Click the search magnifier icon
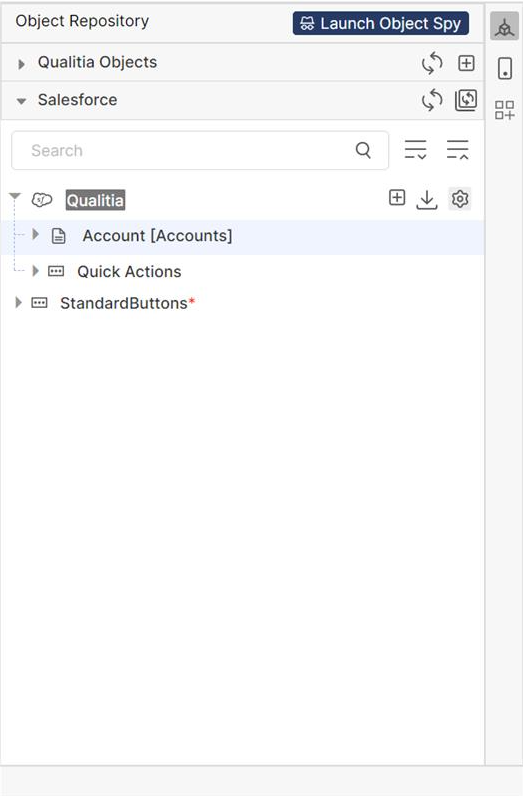The height and width of the screenshot is (796, 523). click(x=363, y=150)
